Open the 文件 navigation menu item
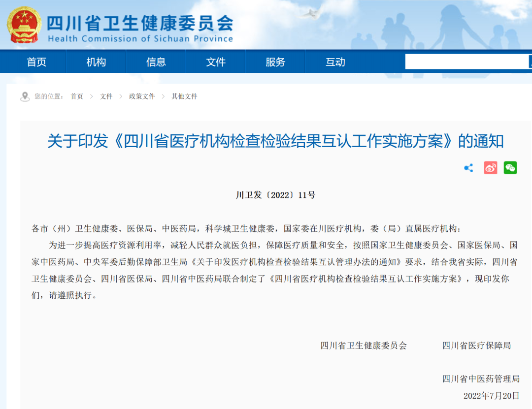532x409 pixels. 215,62
